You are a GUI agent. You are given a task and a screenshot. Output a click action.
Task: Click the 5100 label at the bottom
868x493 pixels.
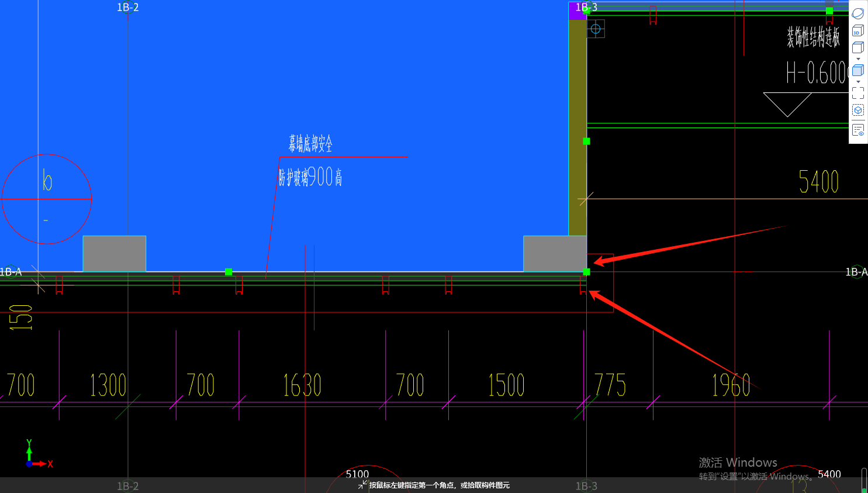pos(357,474)
